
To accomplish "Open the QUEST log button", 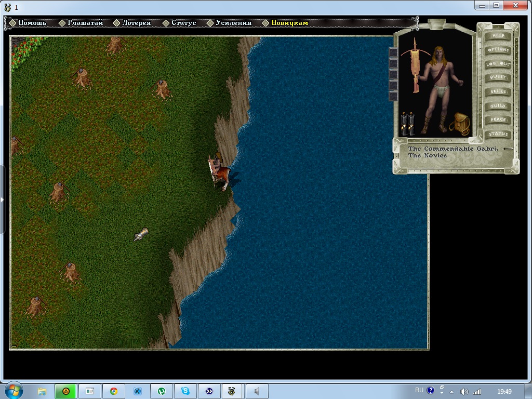I will 498,77.
